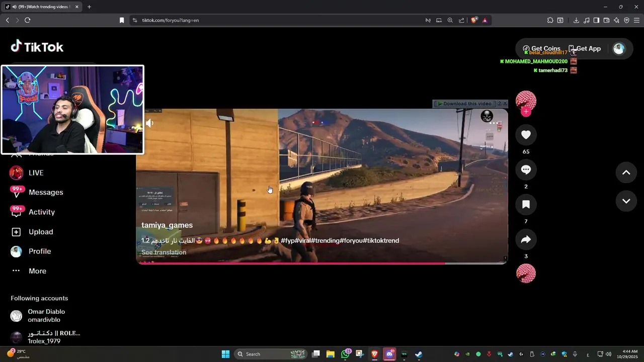Viewport: 644px width, 362px height.
Task: Click See translation
Action: pyautogui.click(x=164, y=252)
